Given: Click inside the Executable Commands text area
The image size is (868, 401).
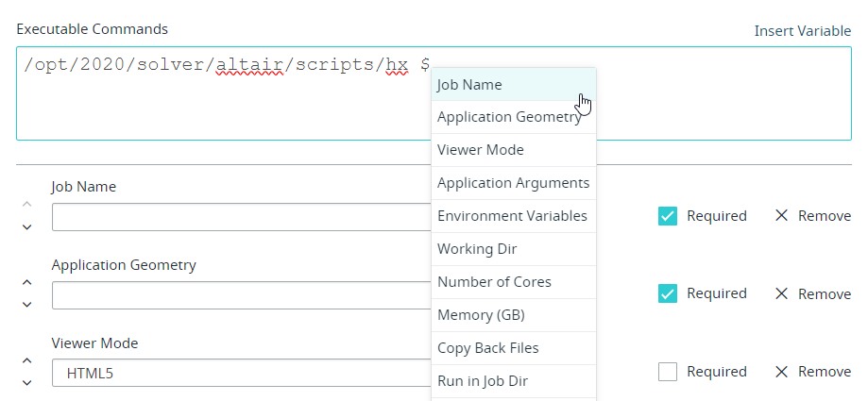Looking at the screenshot, I should point(217,109).
